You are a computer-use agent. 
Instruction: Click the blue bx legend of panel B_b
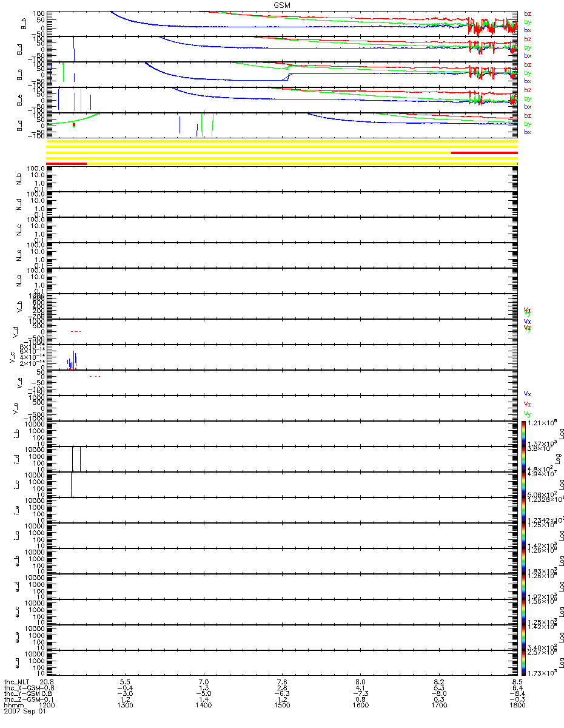[x=528, y=30]
